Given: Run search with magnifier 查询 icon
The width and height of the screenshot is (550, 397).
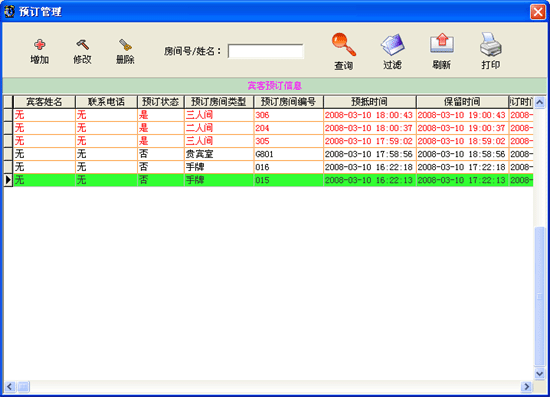Looking at the screenshot, I should 344,45.
